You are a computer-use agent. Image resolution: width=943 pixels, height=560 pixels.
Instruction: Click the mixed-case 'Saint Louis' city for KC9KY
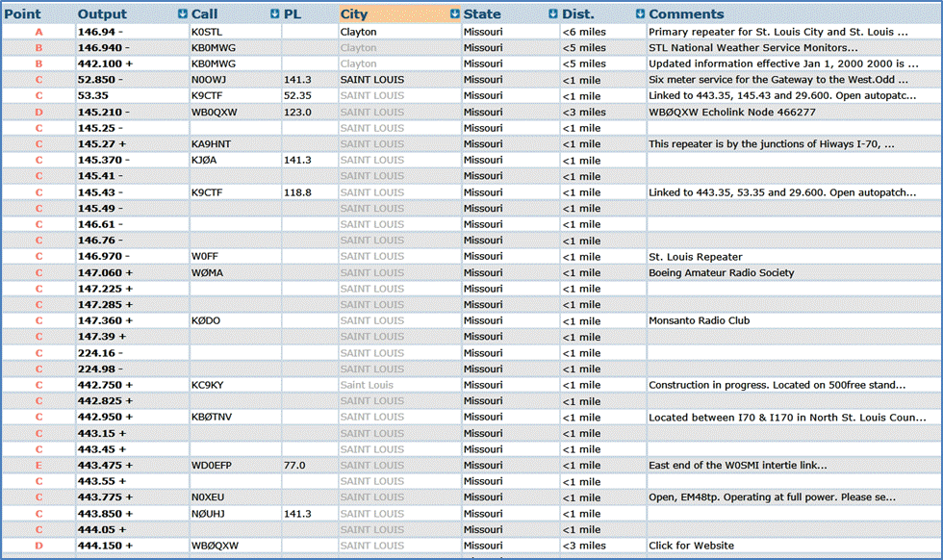point(367,385)
